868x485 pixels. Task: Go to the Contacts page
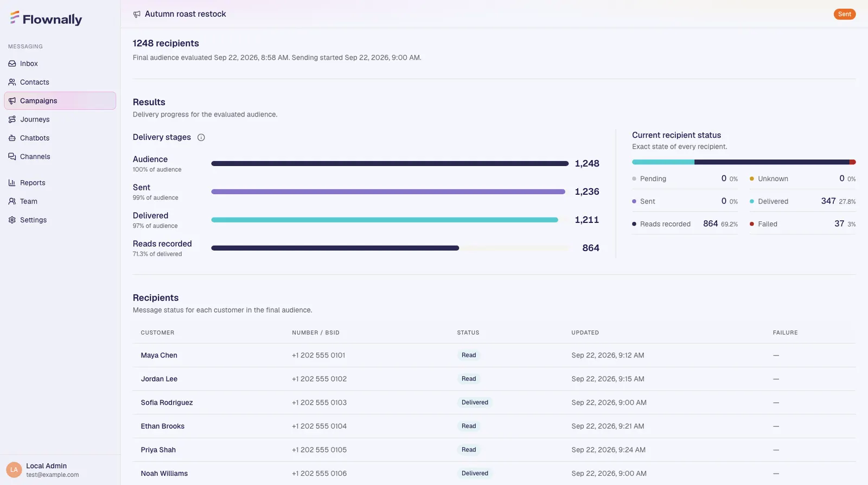60,82
